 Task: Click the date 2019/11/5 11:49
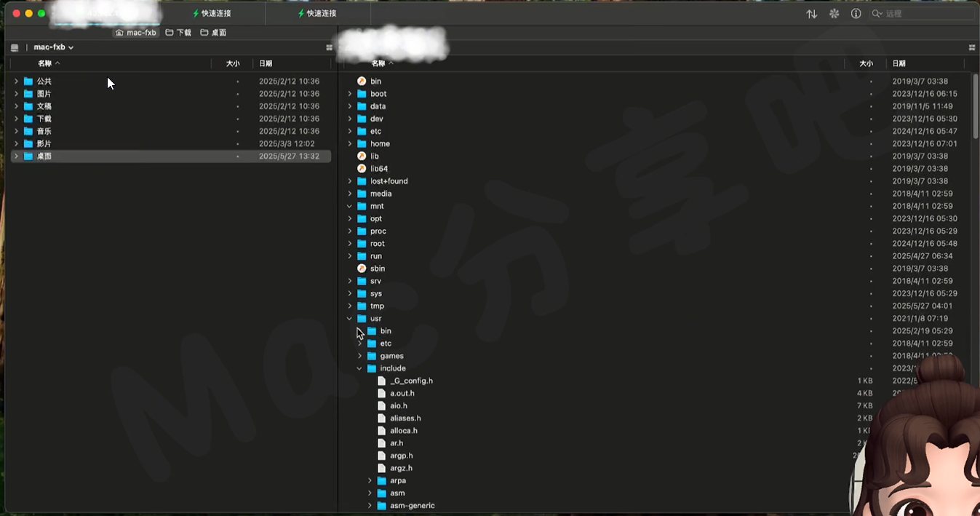tap(923, 106)
